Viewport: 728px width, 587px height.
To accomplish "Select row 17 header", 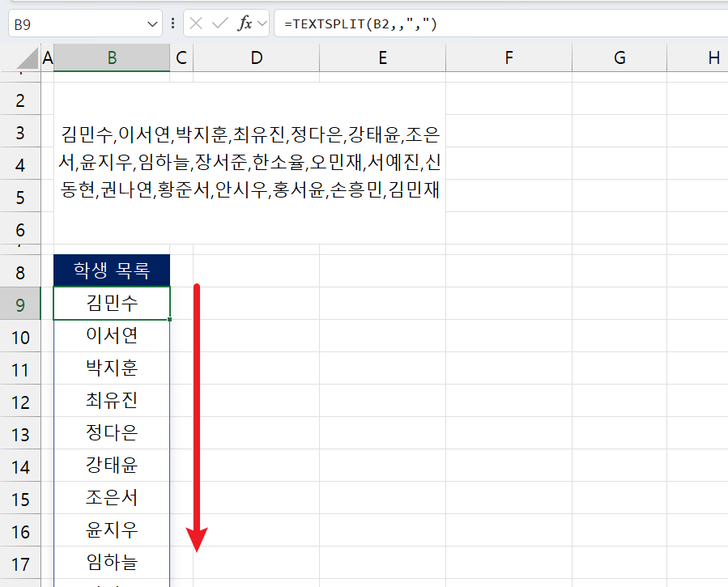I will (20, 563).
